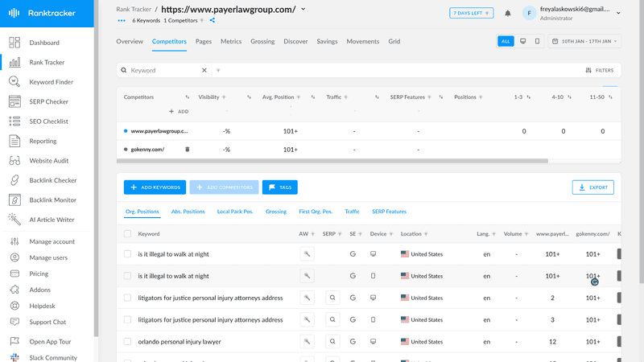Click ADD under Competitors column
644x362 pixels.
(x=179, y=112)
